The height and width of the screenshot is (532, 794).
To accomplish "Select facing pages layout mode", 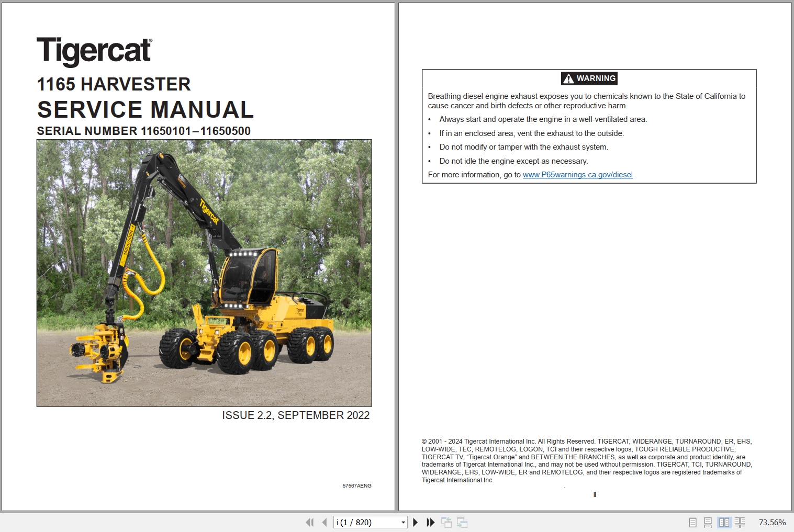I will [724, 522].
